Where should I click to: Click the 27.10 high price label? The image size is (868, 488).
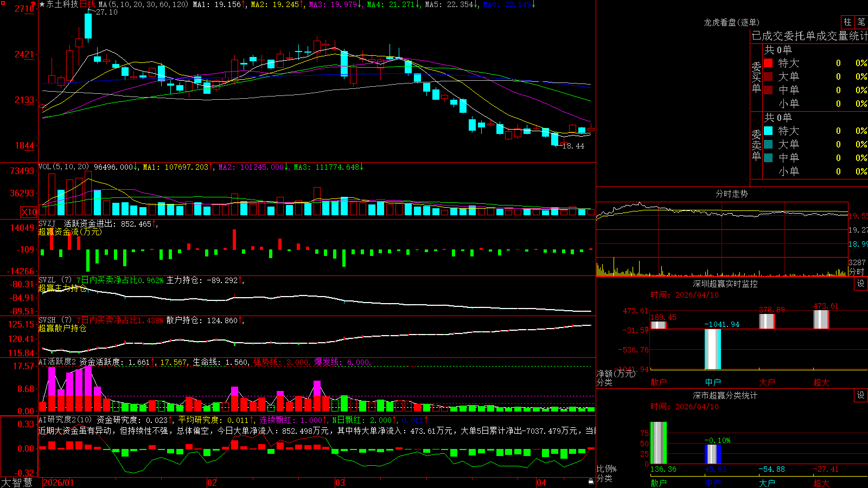pos(107,12)
